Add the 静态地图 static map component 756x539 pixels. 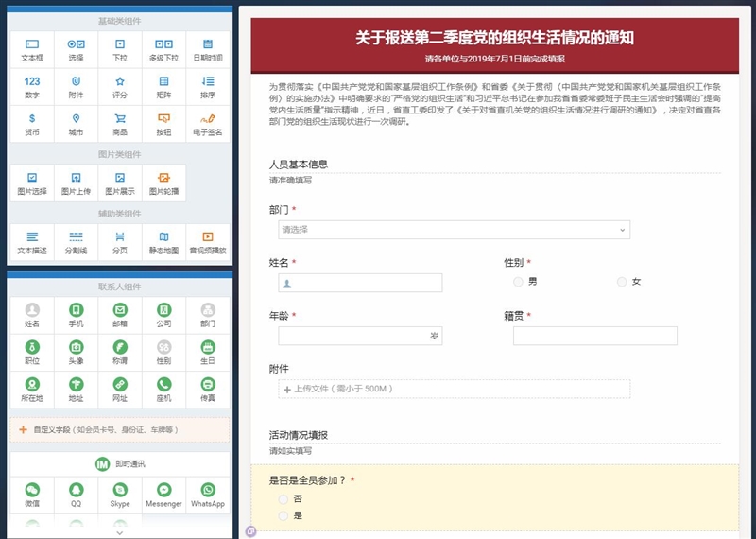pyautogui.click(x=163, y=243)
